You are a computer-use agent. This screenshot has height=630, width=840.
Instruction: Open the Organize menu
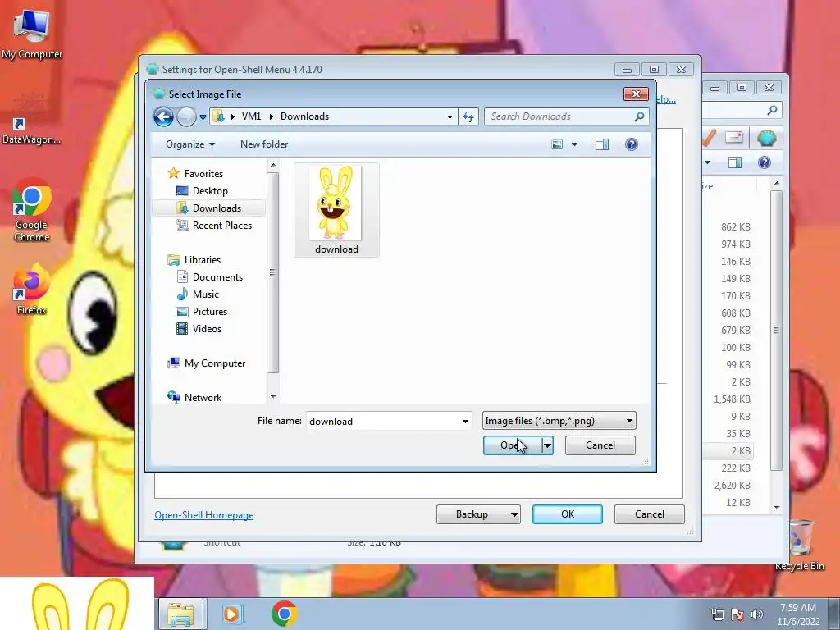190,144
